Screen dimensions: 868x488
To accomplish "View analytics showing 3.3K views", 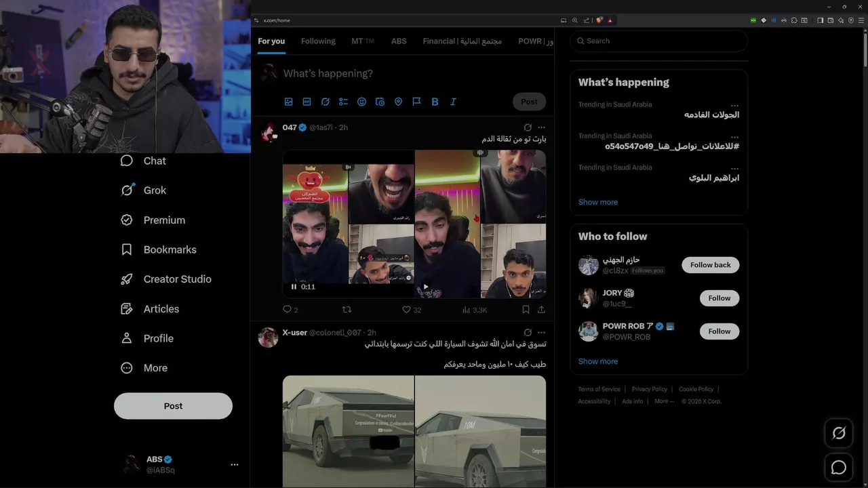I will point(475,310).
